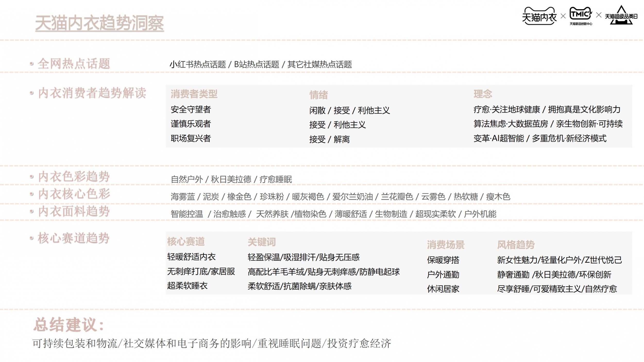Click the color name 海雾蓝
This screenshot has height=362, width=644.
[x=183, y=197]
